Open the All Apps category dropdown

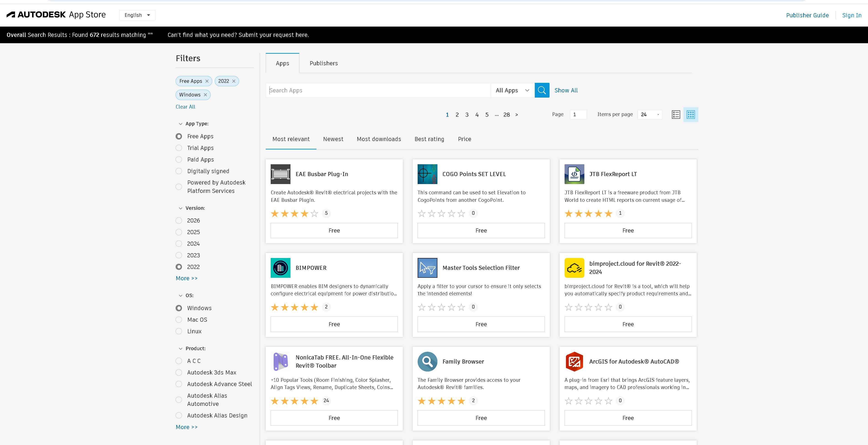click(512, 90)
